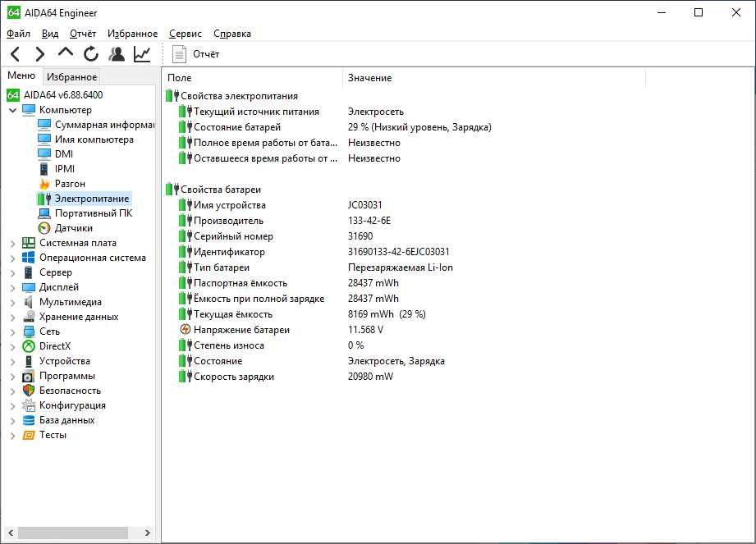Image resolution: width=756 pixels, height=544 pixels.
Task: Collapse the Компьютер tree node
Action: pos(12,110)
